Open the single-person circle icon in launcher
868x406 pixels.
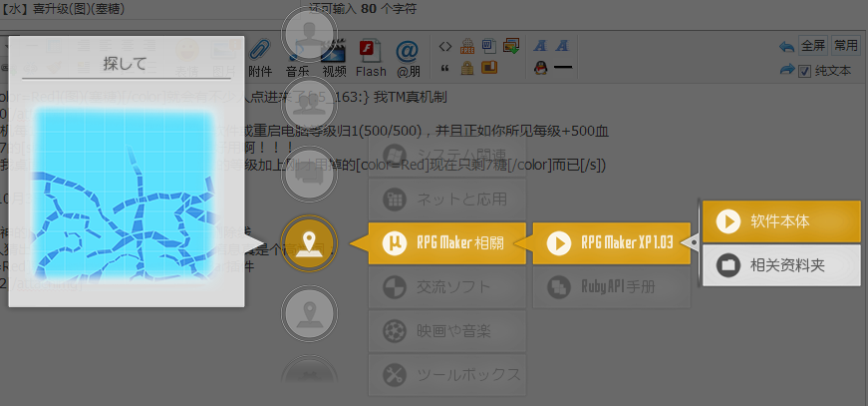(x=309, y=34)
